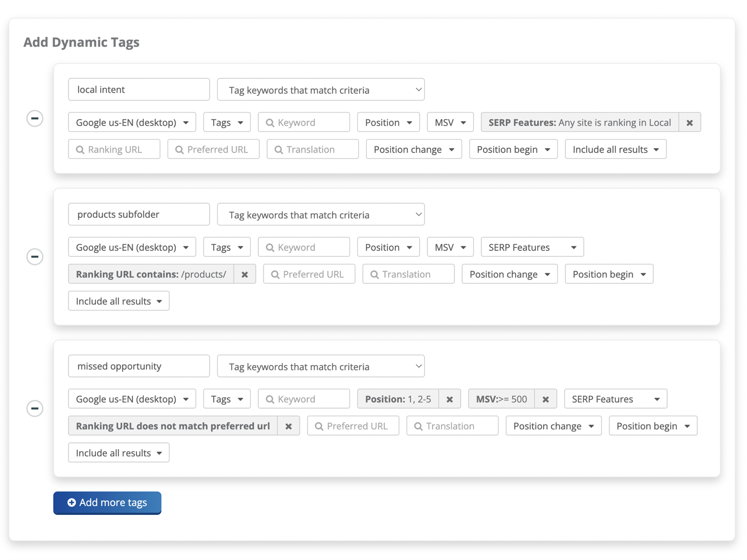Open Position dropdown in products subfolder row
Image resolution: width=747 pixels, height=560 pixels.
tap(389, 247)
